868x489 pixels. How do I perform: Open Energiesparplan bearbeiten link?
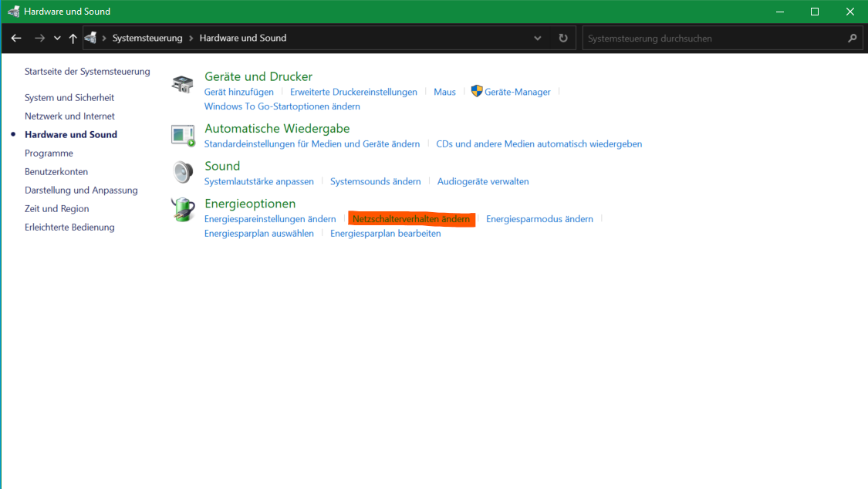tap(385, 234)
